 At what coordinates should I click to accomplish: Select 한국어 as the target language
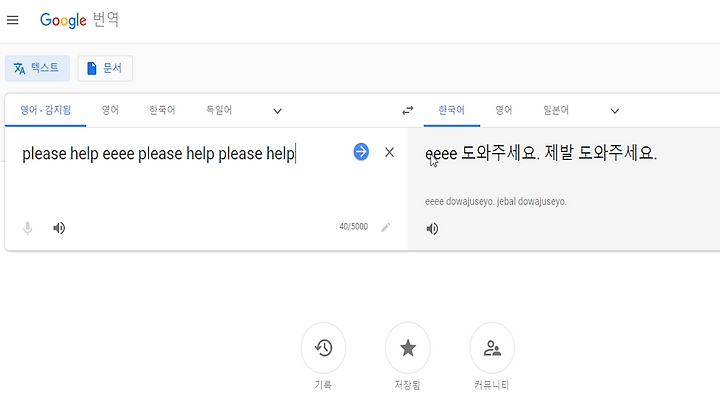(x=451, y=110)
